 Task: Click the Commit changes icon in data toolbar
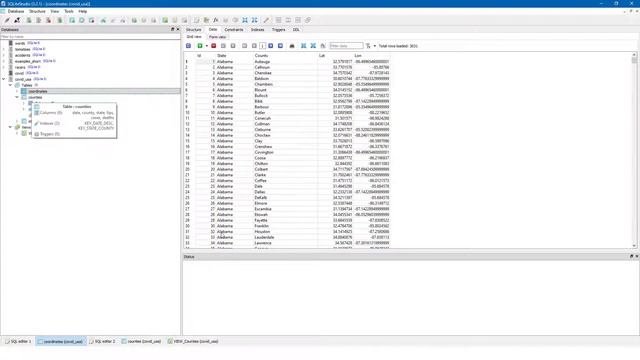tap(223, 46)
